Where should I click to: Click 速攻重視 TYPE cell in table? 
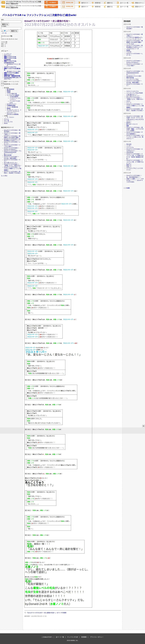tap(67, 36)
